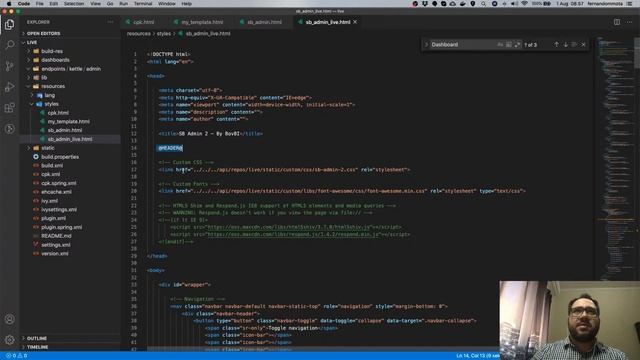Screen dimensions: 640x360
Task: Open the Search view in activity bar
Action: tap(9, 44)
